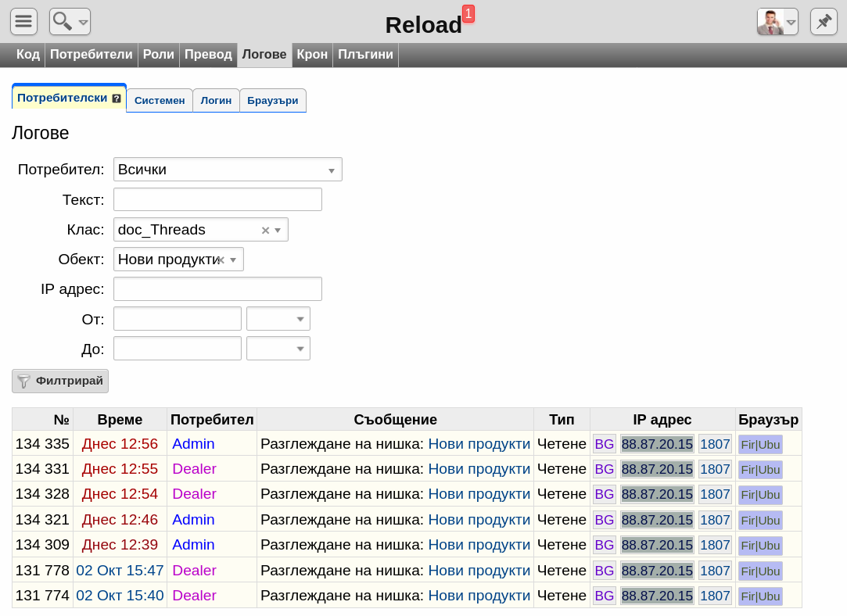Image resolution: width=847 pixels, height=616 pixels.
Task: Open Admin user link in first row
Action: tap(193, 444)
